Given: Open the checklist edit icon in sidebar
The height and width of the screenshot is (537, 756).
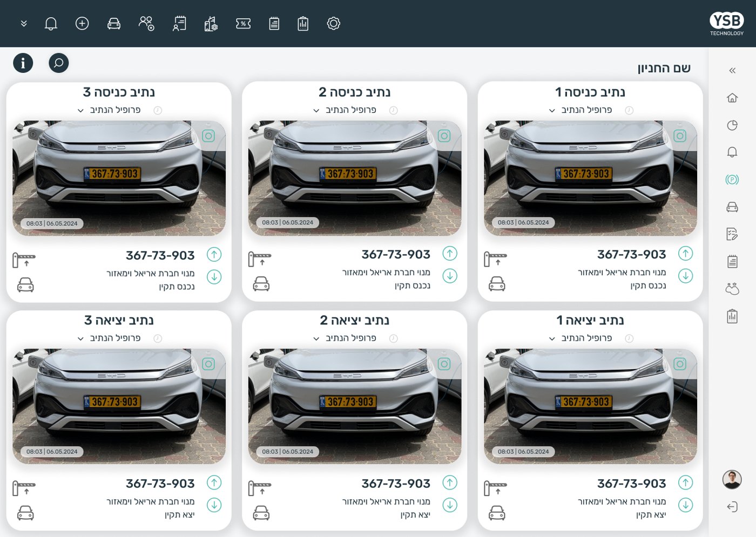Looking at the screenshot, I should (732, 234).
